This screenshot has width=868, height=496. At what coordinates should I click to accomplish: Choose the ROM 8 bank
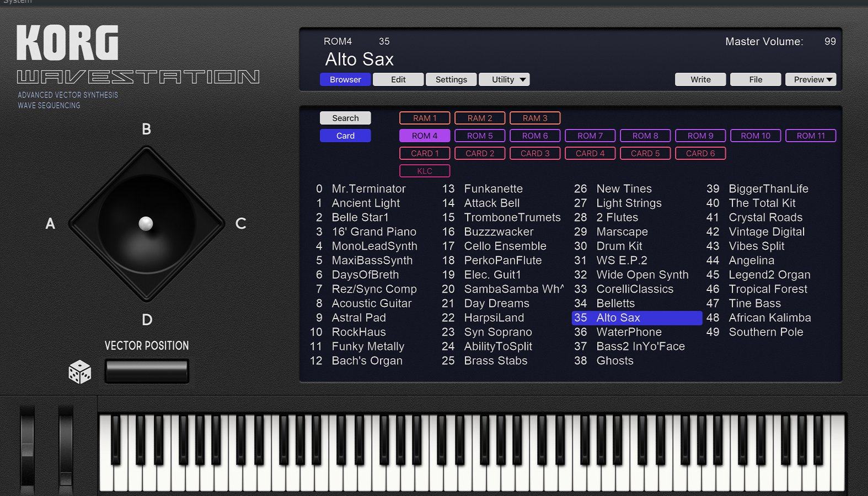[x=645, y=136]
